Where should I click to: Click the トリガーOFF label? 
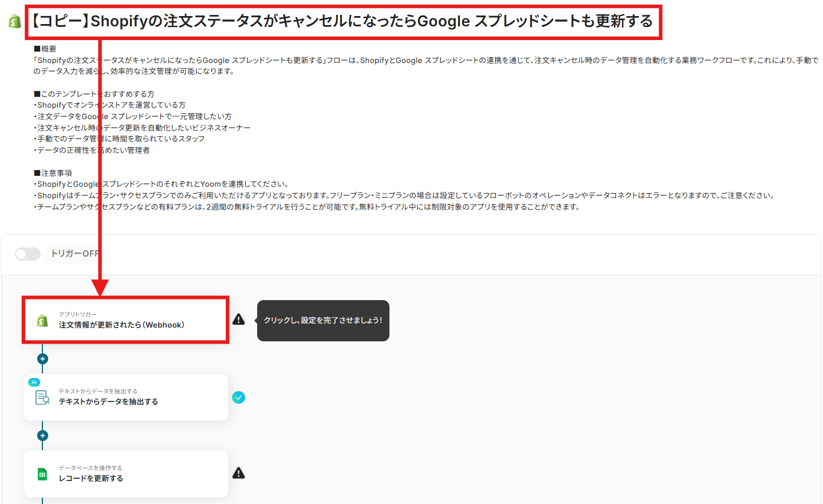pos(75,254)
